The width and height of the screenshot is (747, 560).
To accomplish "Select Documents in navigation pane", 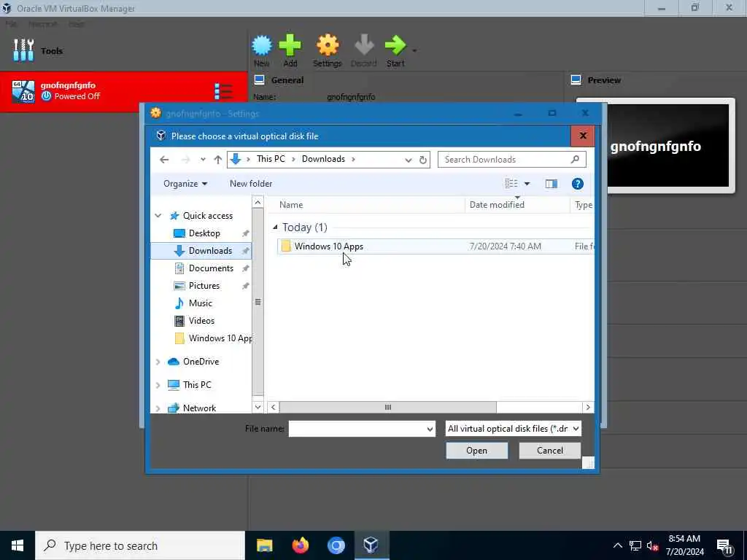I will [x=211, y=268].
